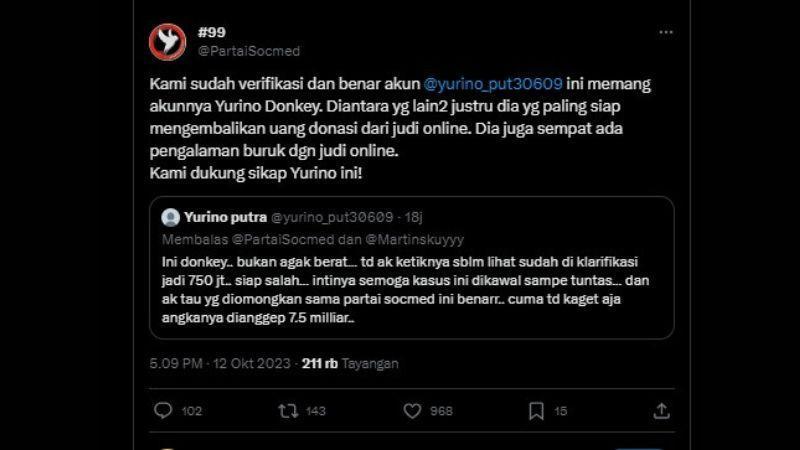Click the 102 replies count
This screenshot has width=800, height=450.
(192, 411)
